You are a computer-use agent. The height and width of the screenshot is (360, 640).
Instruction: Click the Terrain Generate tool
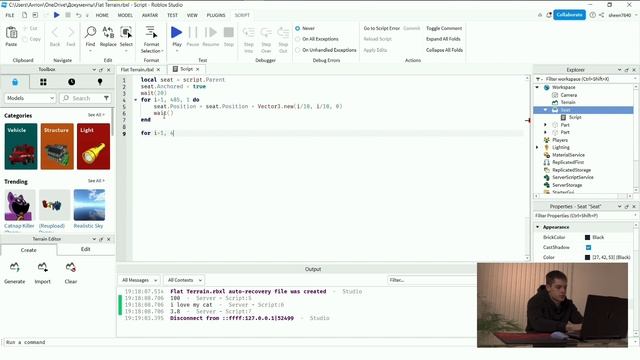tap(15, 273)
